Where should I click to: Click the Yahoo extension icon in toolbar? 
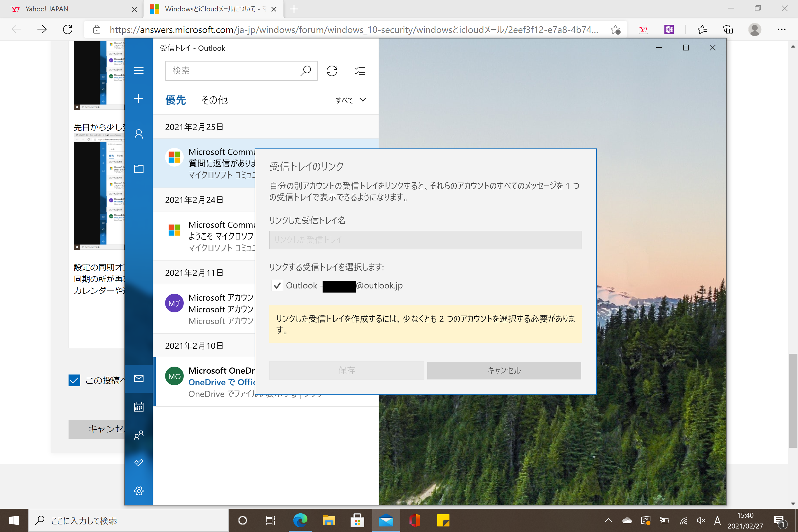(x=643, y=30)
